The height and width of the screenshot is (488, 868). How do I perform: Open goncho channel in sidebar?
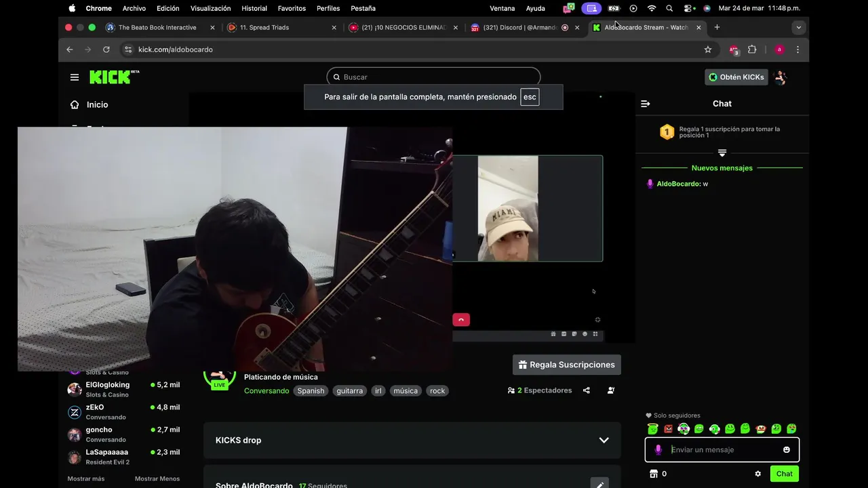pos(123,434)
